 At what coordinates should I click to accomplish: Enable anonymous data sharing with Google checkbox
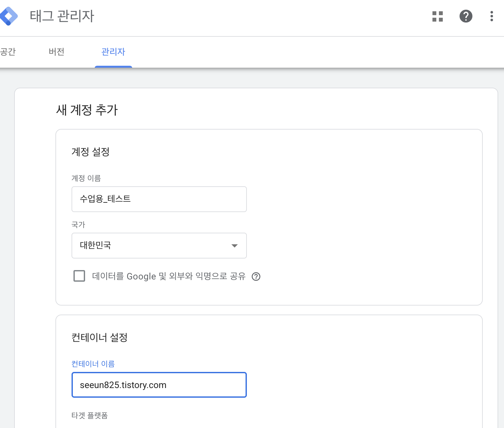79,276
